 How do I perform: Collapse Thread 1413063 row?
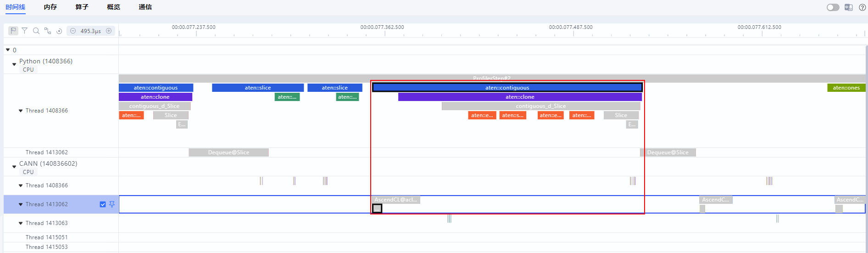(x=21, y=223)
